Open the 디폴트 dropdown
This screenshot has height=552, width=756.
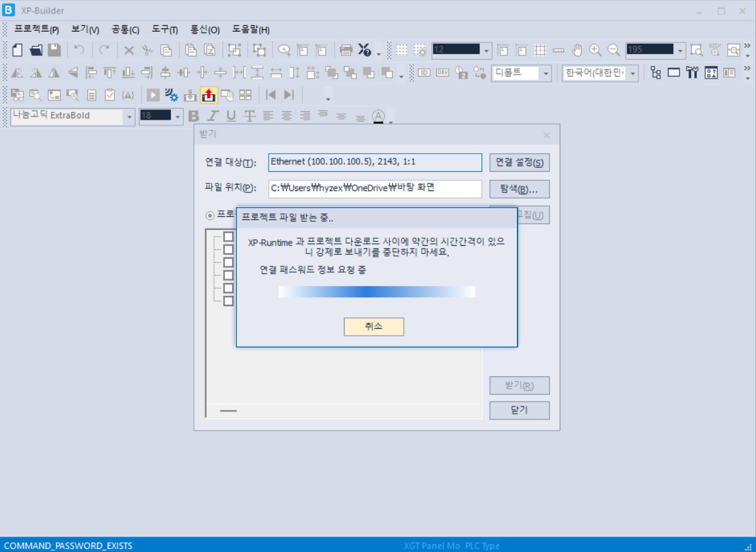click(546, 74)
